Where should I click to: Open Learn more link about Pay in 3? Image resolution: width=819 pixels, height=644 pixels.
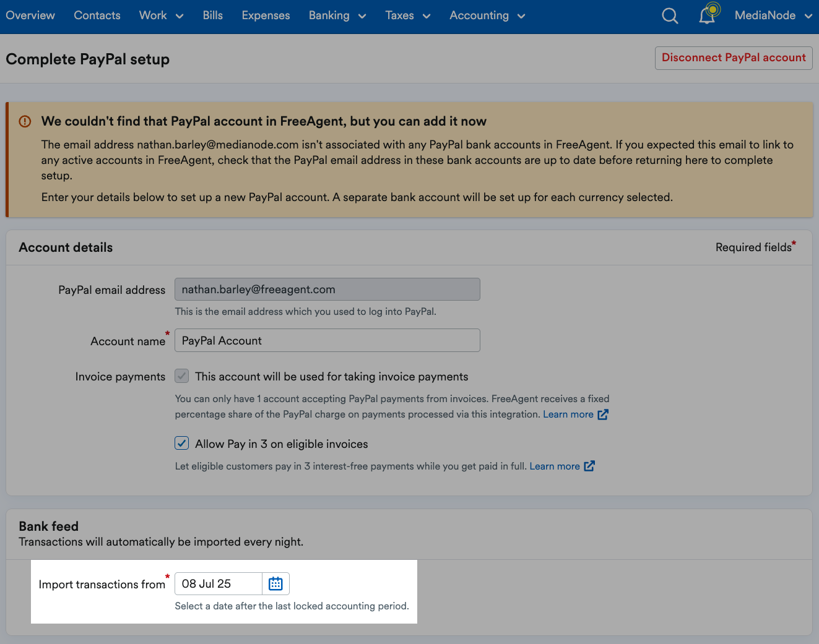pyautogui.click(x=555, y=466)
